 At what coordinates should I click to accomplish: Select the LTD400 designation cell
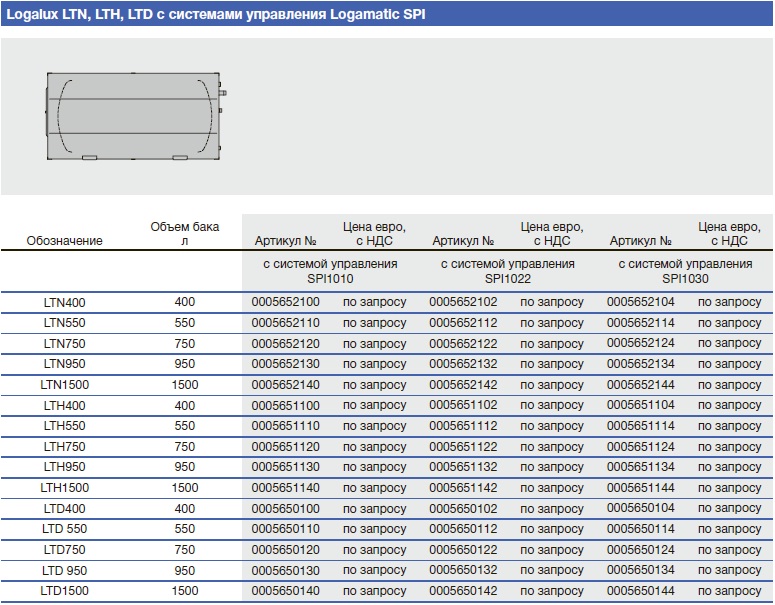pos(64,508)
